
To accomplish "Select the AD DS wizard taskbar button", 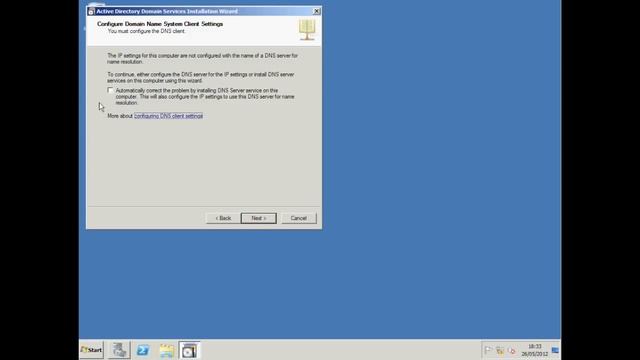I will point(189,350).
